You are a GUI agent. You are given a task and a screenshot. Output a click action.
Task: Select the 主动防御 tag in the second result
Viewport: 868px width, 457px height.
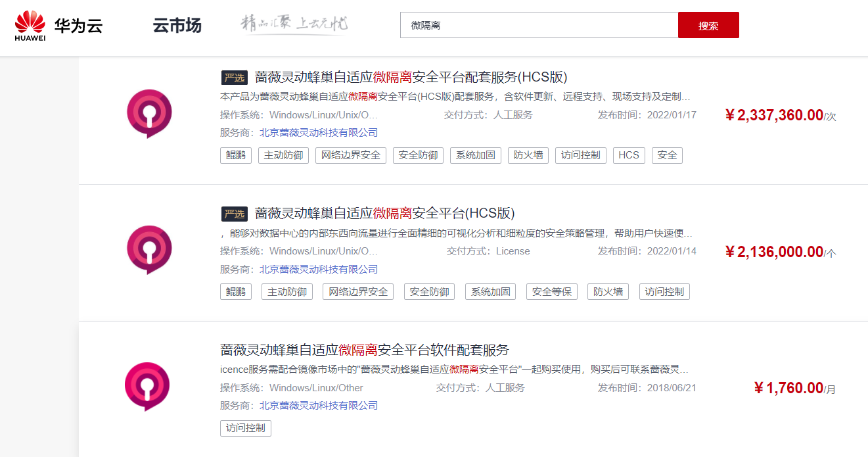pyautogui.click(x=287, y=292)
